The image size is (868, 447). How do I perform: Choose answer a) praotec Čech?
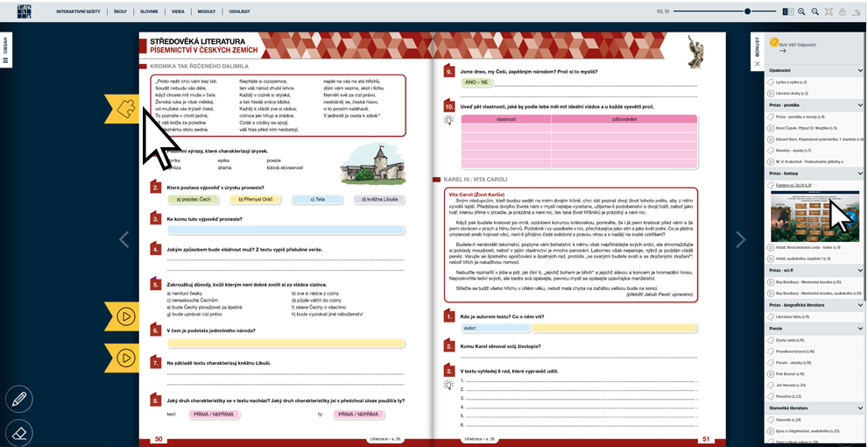click(193, 200)
